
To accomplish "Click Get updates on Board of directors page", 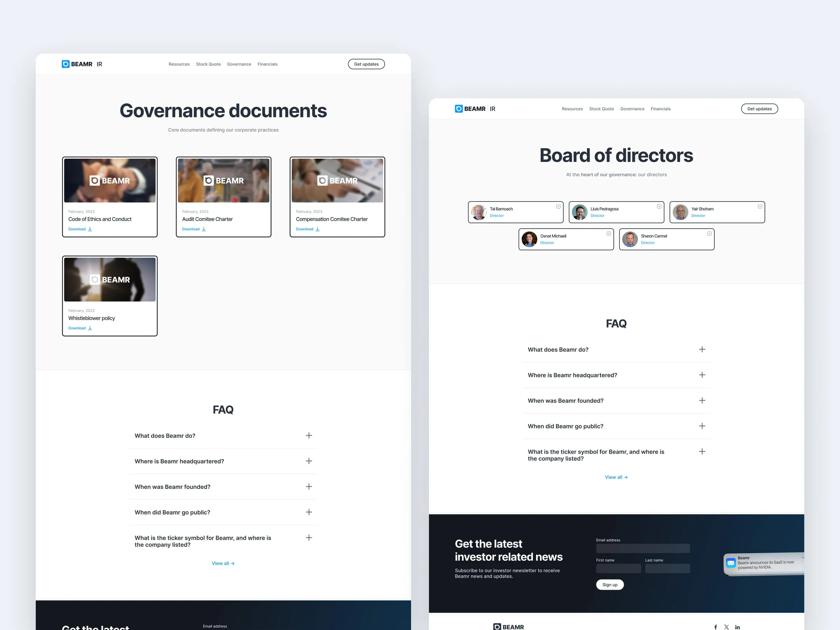I will coord(759,109).
